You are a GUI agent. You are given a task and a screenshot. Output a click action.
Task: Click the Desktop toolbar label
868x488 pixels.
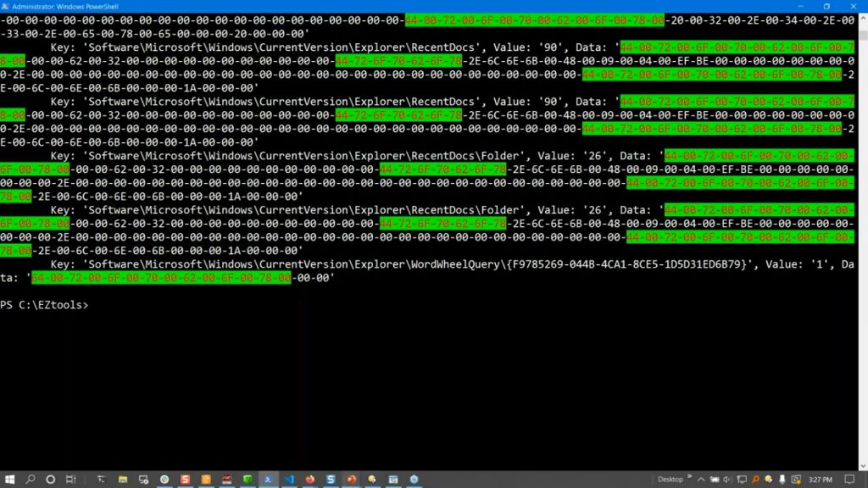pos(670,480)
